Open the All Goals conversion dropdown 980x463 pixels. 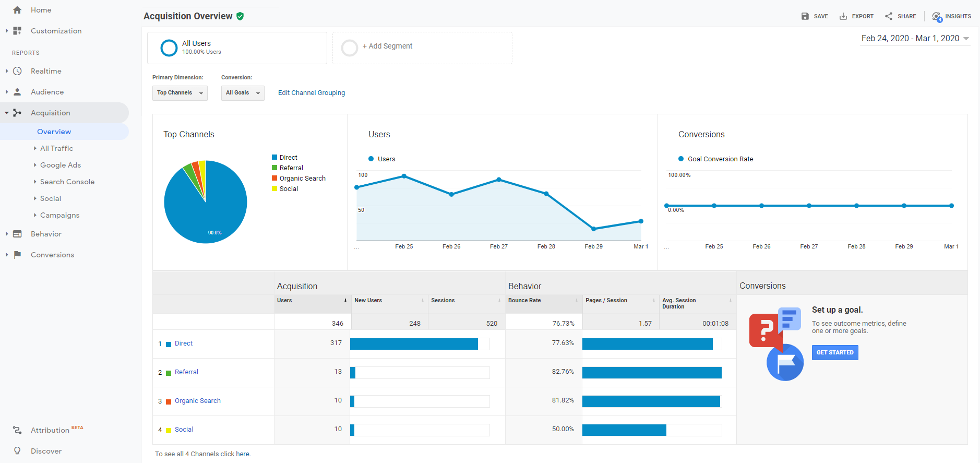click(x=243, y=93)
